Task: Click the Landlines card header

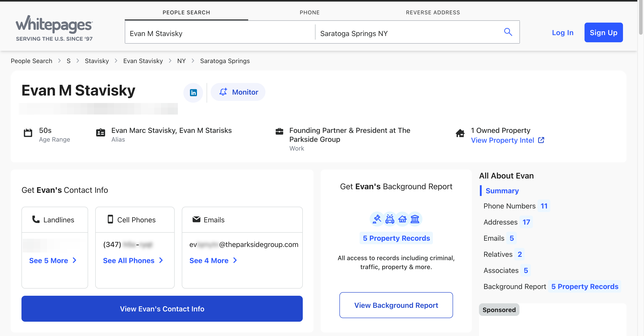Action: coord(55,220)
